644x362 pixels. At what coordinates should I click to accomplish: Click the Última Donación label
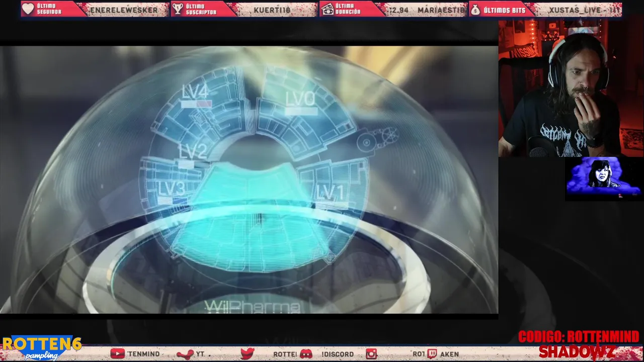click(x=348, y=9)
